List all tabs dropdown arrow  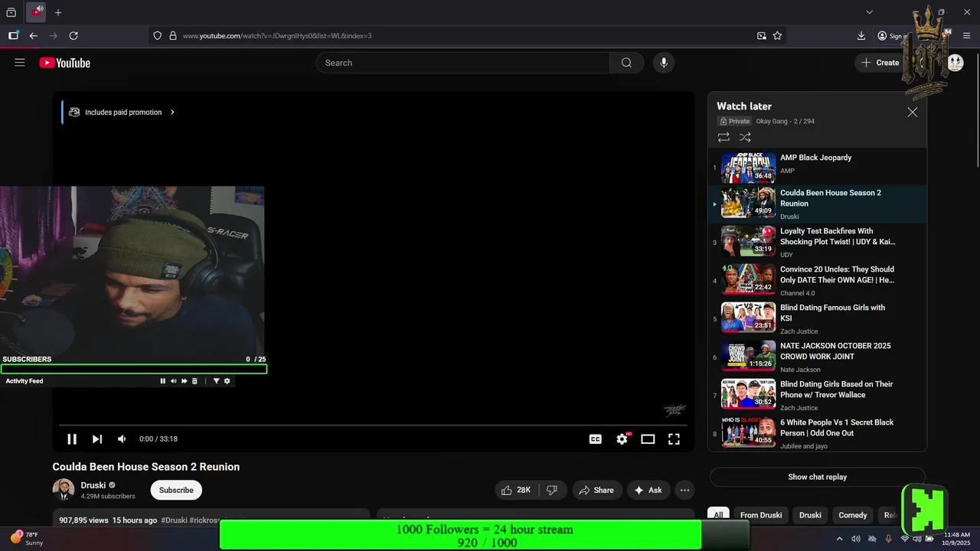click(x=869, y=12)
